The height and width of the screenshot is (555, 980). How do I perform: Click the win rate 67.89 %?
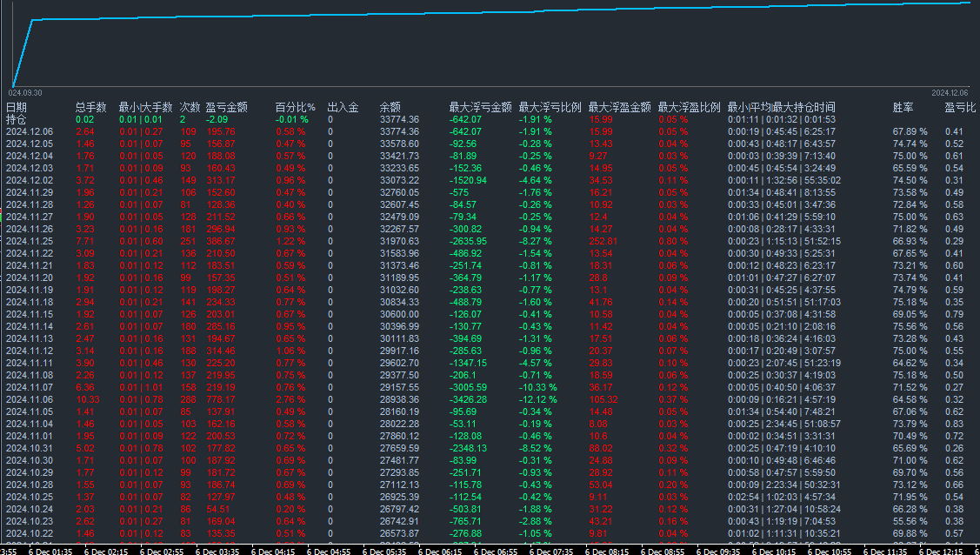(910, 132)
